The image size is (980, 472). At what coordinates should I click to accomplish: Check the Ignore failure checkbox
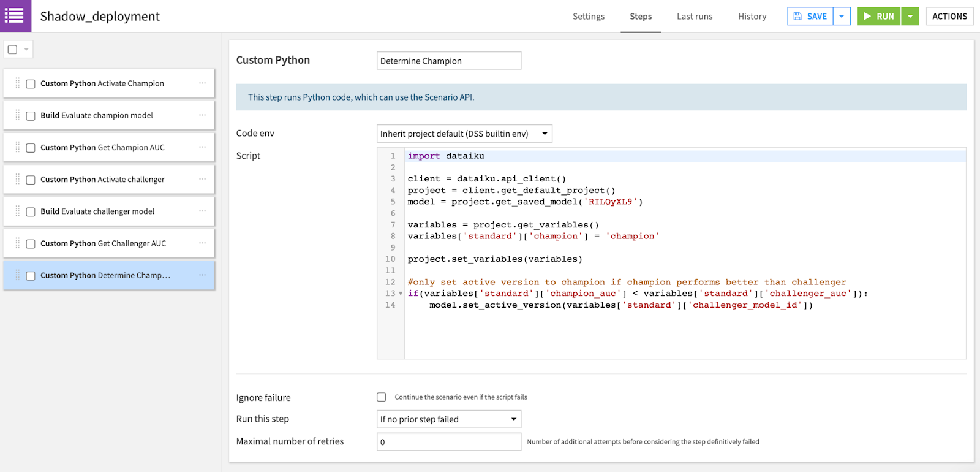(382, 397)
